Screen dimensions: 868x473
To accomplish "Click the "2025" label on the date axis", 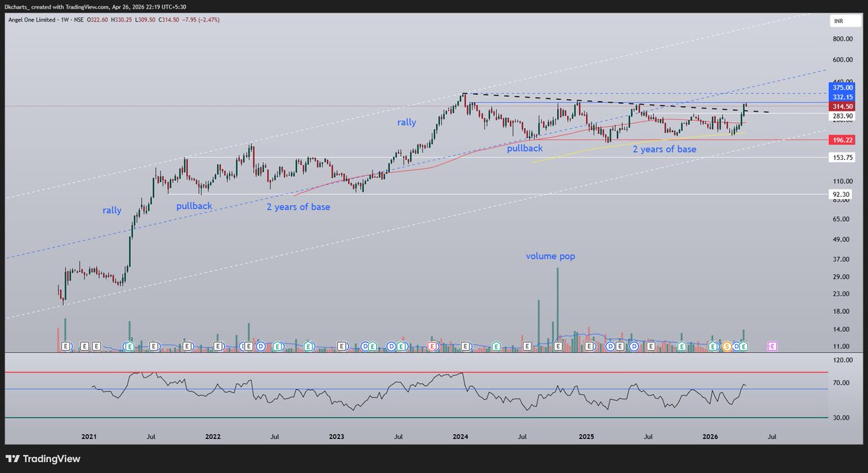I will pos(586,436).
